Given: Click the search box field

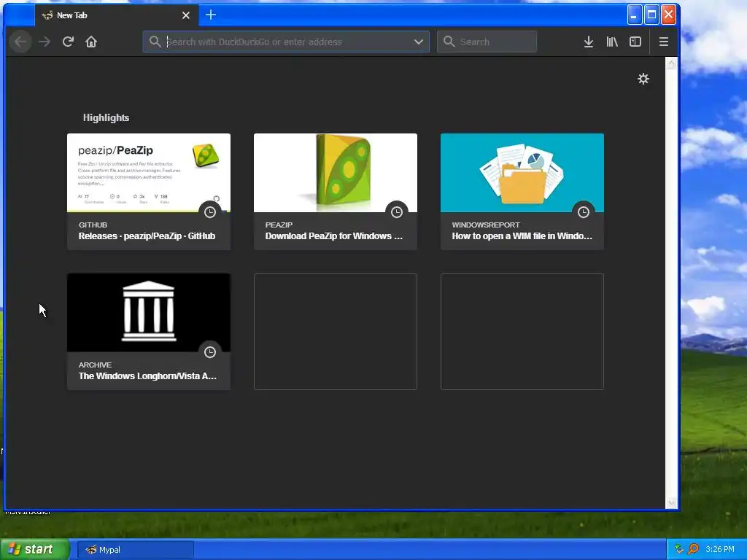Looking at the screenshot, I should point(487,42).
